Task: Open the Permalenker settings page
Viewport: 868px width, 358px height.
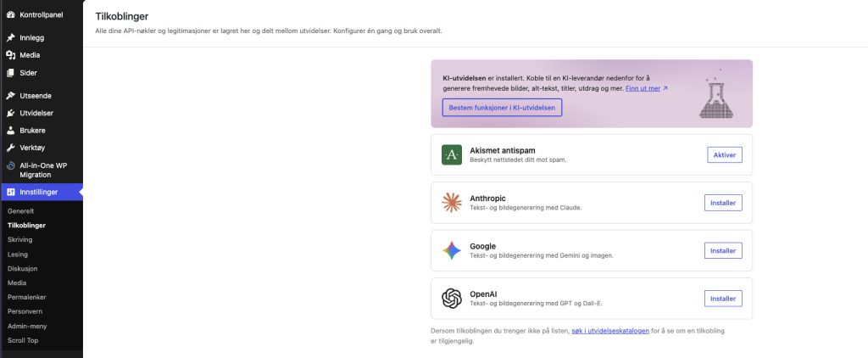Action: (26, 298)
